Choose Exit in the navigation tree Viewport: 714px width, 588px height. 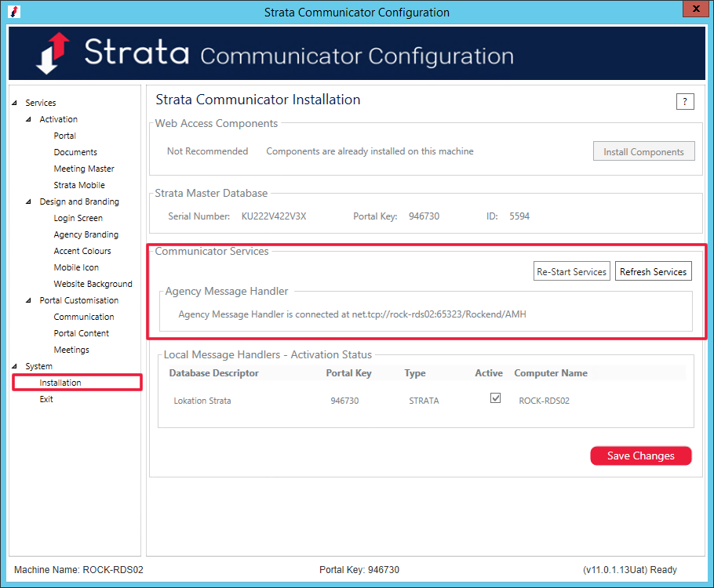click(x=46, y=399)
